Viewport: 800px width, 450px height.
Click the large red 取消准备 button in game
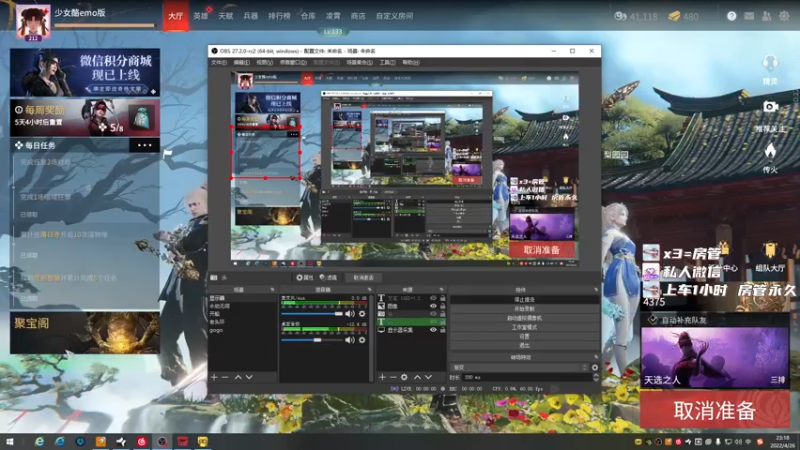coord(714,410)
